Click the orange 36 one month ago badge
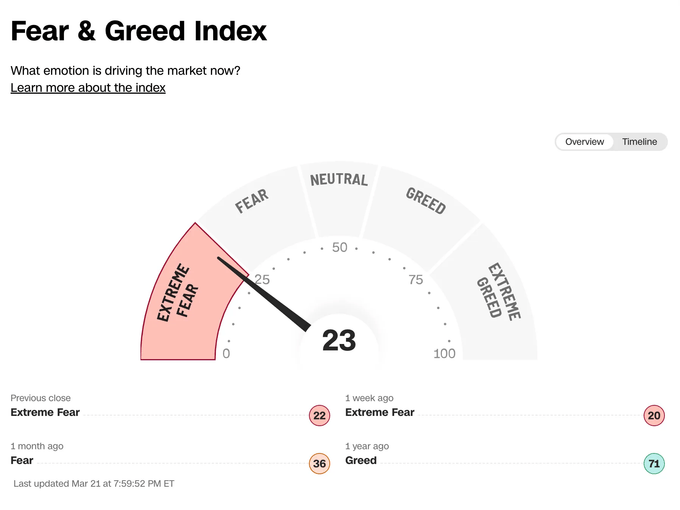Viewport: 680px width, 510px height. [319, 464]
